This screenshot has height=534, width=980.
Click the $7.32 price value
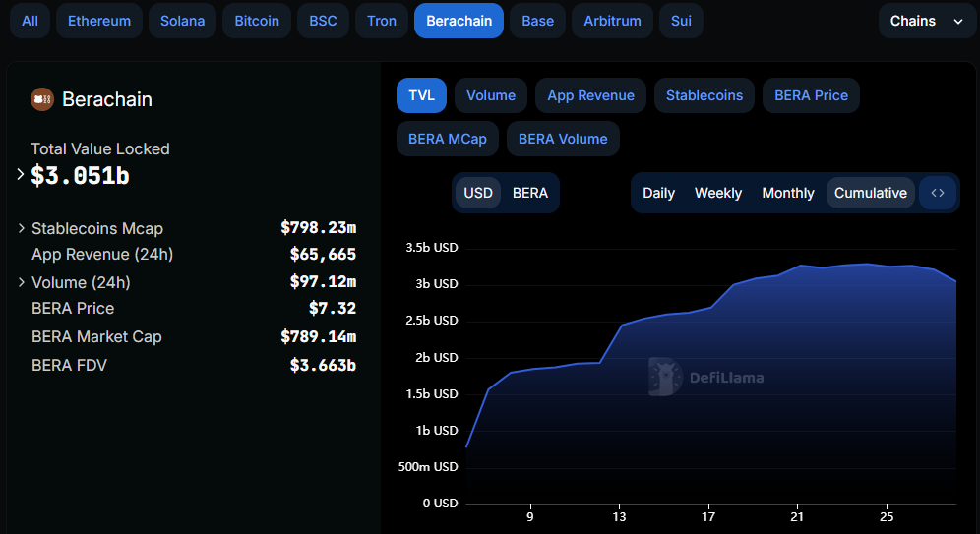coord(333,309)
